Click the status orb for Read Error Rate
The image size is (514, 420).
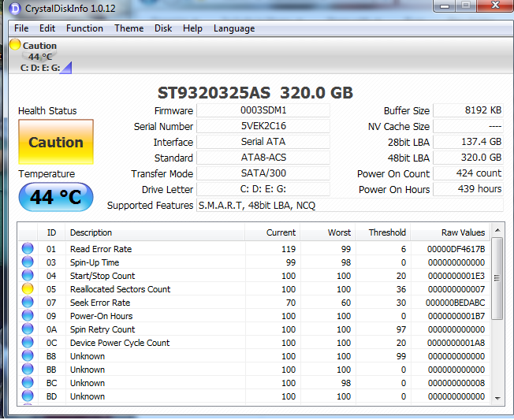pos(28,249)
